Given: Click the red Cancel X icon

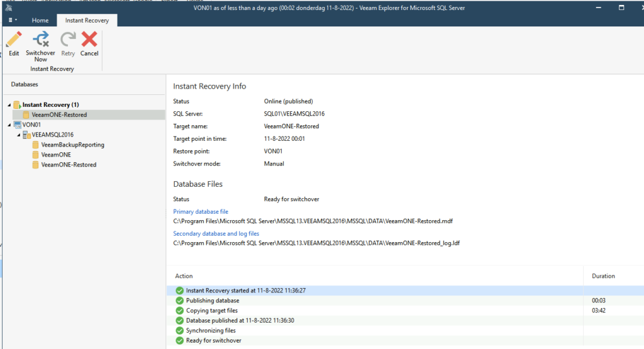Looking at the screenshot, I should pyautogui.click(x=89, y=40).
